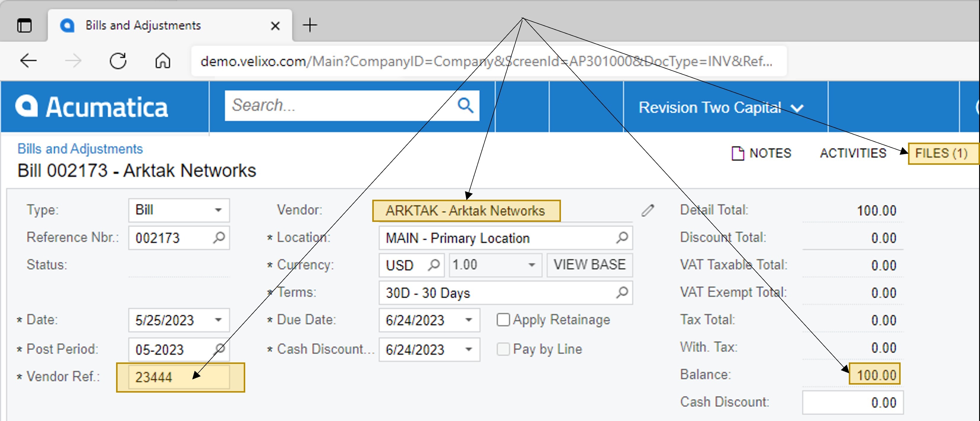This screenshot has height=421, width=980.
Task: Click the browser forward arrow
Action: (x=73, y=61)
